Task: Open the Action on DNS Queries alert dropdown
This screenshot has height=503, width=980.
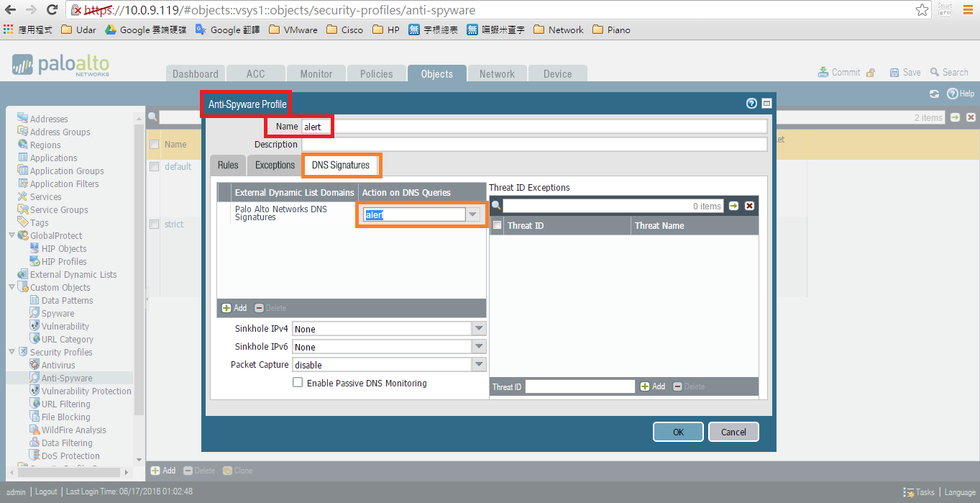Action: pyautogui.click(x=473, y=214)
